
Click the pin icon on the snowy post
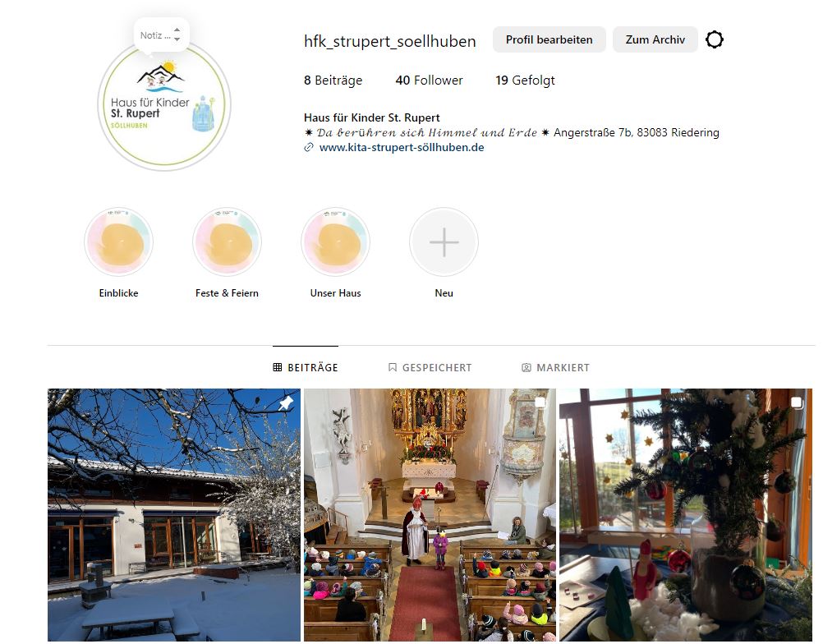tap(286, 403)
